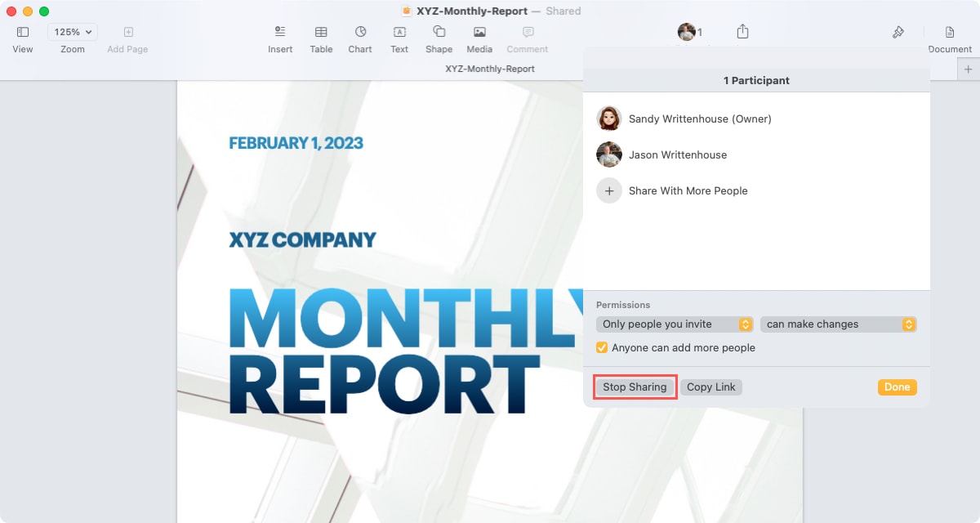This screenshot has width=980, height=523.
Task: Click the Comment toolbar icon
Action: [528, 32]
